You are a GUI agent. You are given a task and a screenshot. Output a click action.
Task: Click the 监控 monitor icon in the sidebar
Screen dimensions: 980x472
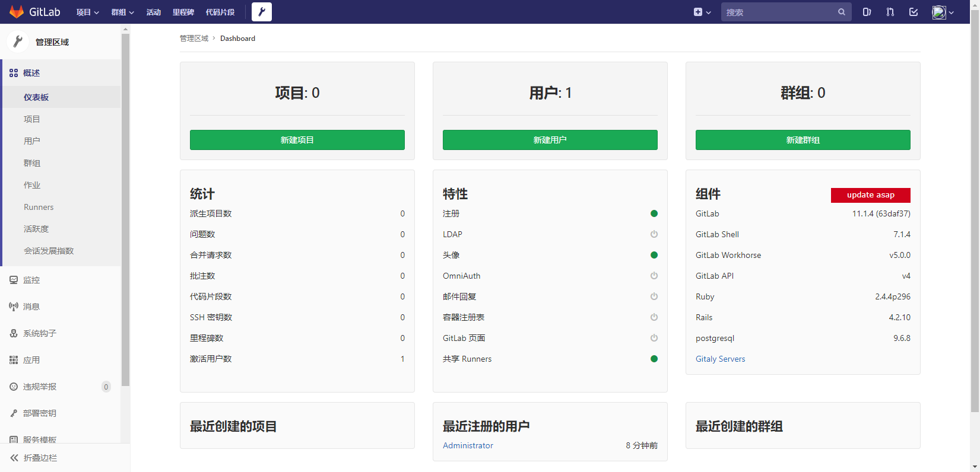[x=14, y=280]
